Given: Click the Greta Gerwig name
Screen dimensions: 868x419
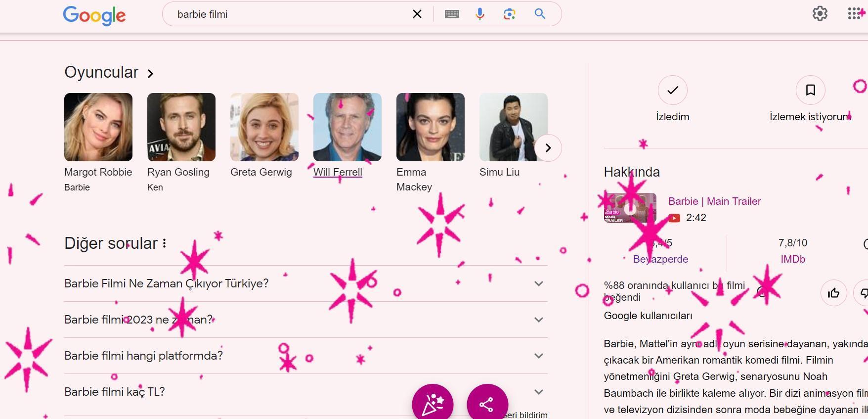Looking at the screenshot, I should pos(261,172).
